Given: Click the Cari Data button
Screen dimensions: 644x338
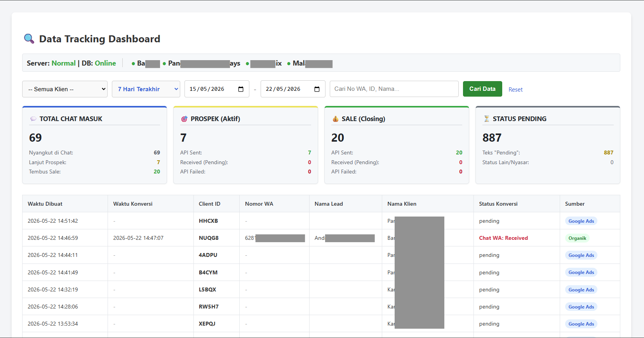Looking at the screenshot, I should coord(482,89).
